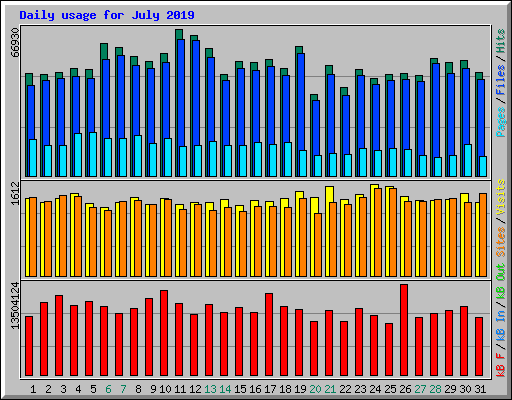This screenshot has height=400, width=512.
Task: Click day 20 on the date axis
Action: 315,389
